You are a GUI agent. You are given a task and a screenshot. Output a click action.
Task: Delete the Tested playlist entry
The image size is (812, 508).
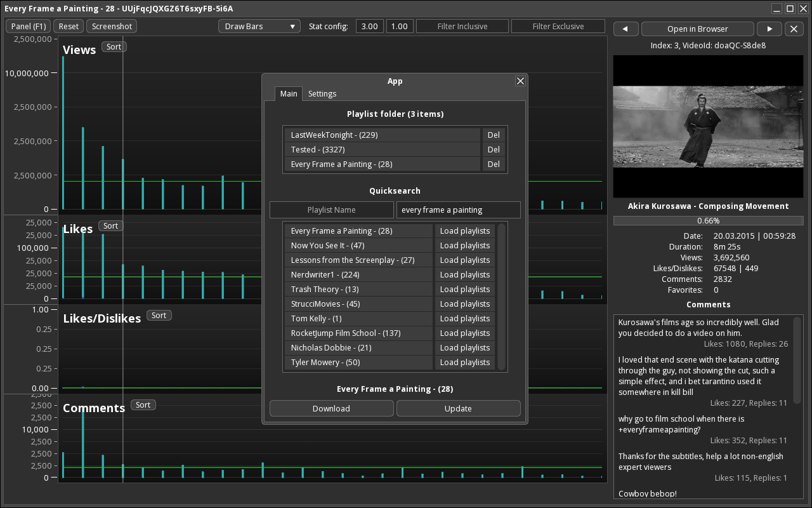point(494,149)
